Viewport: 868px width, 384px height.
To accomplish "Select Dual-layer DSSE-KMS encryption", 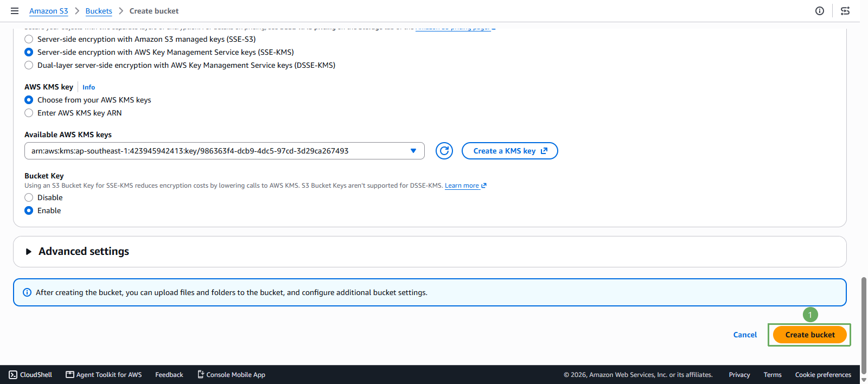I will pyautogui.click(x=29, y=65).
